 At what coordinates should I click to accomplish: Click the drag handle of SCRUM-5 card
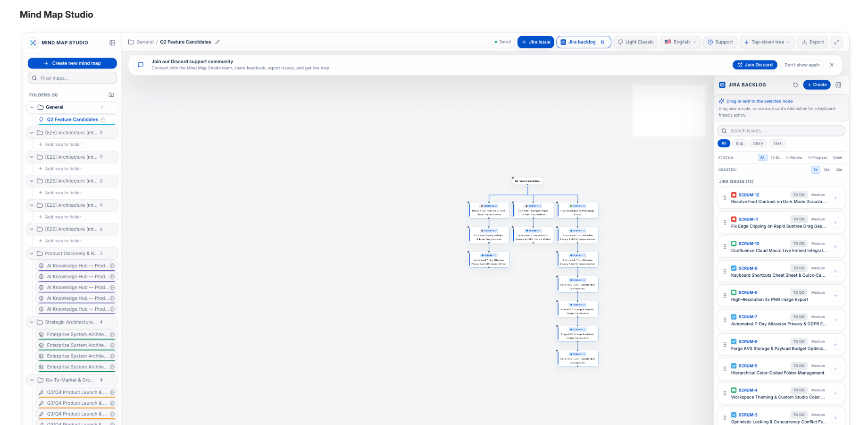[x=725, y=369]
